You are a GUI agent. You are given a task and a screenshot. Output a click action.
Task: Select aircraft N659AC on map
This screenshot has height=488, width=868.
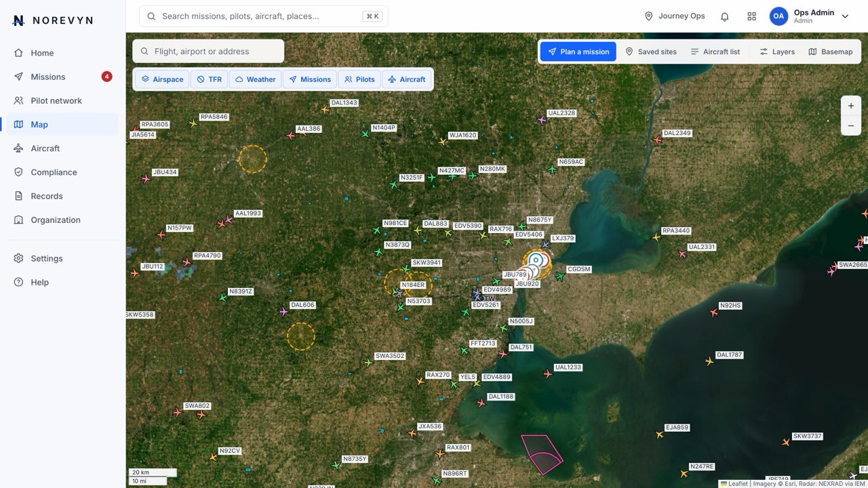[x=551, y=169]
